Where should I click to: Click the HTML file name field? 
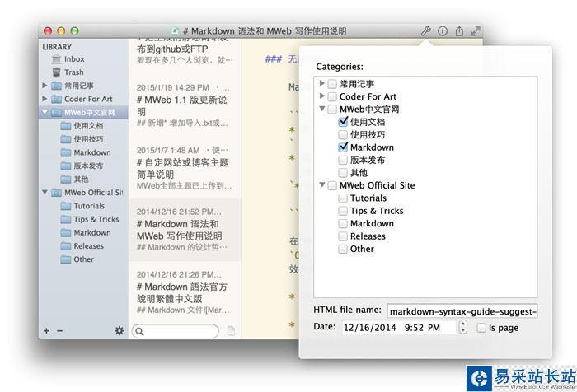pos(462,311)
